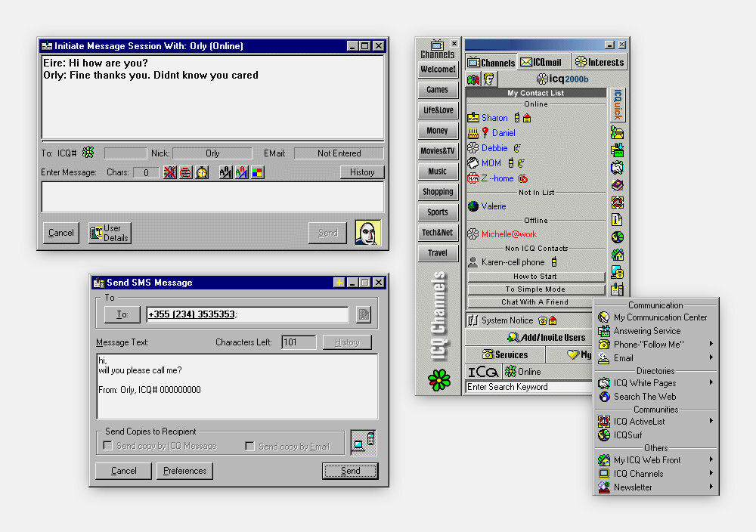The image size is (756, 532).
Task: Select contact Michelle@work in the Offline group
Action: pyautogui.click(x=509, y=234)
